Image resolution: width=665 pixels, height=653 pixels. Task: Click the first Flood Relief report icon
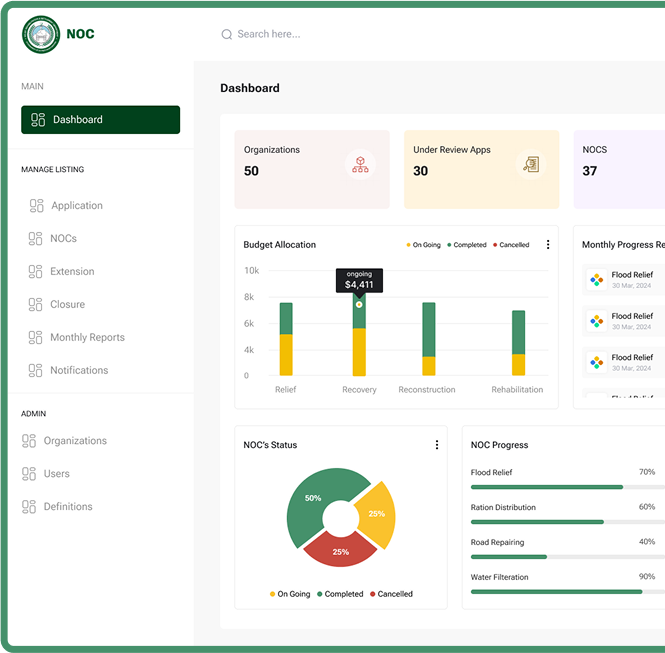(x=597, y=280)
